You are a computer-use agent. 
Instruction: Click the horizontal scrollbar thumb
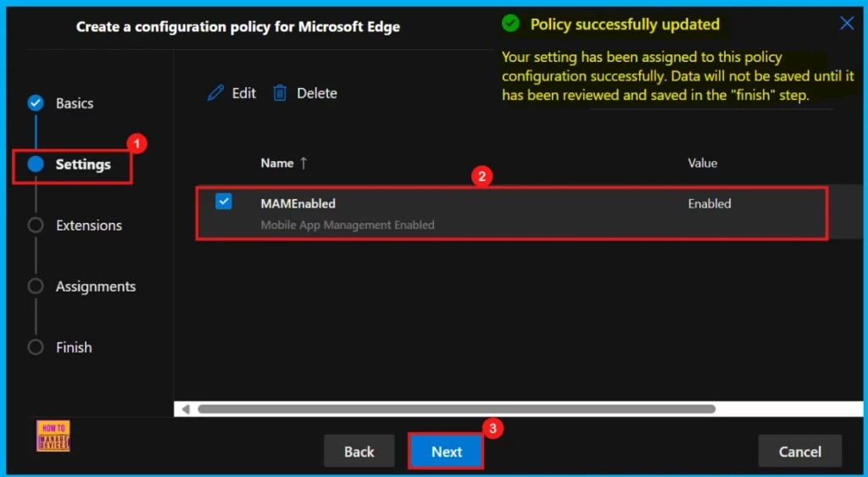tap(457, 409)
